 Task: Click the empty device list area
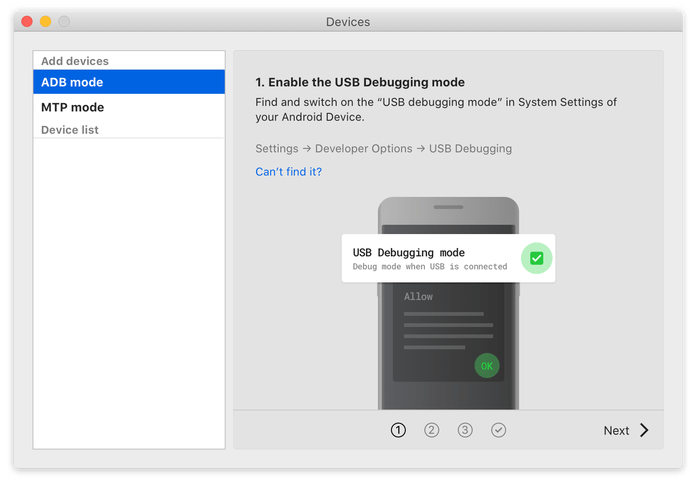(128, 290)
